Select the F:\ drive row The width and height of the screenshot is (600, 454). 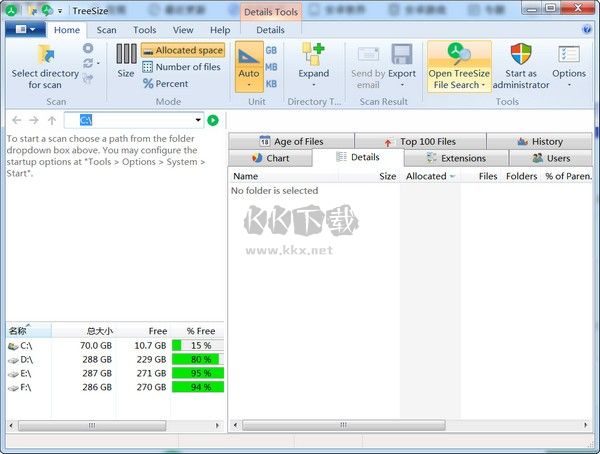point(115,387)
